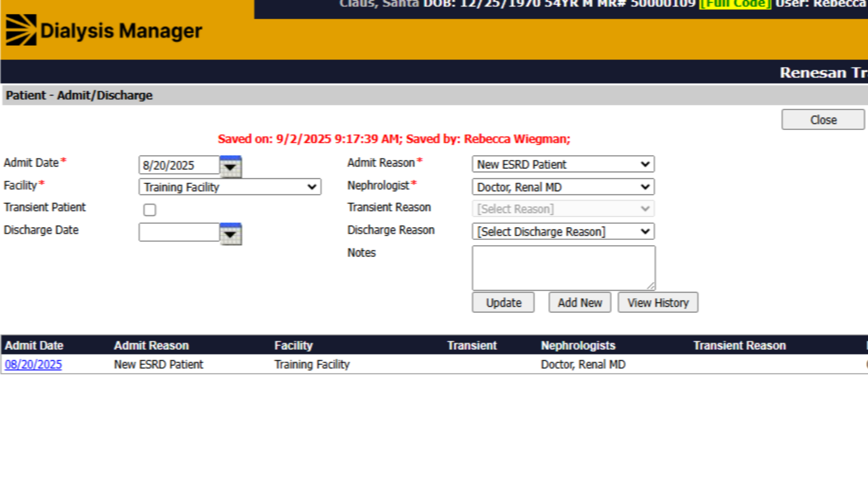The height and width of the screenshot is (503, 868).
Task: Focus the Notes text area
Action: [564, 268]
